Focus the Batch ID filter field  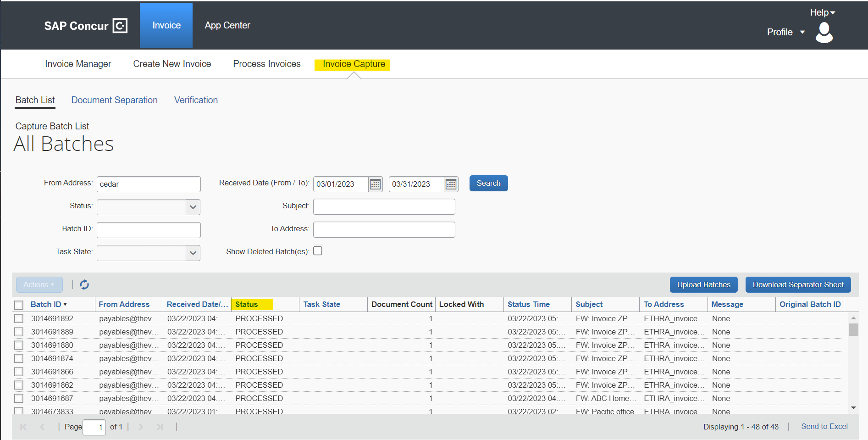coord(149,230)
